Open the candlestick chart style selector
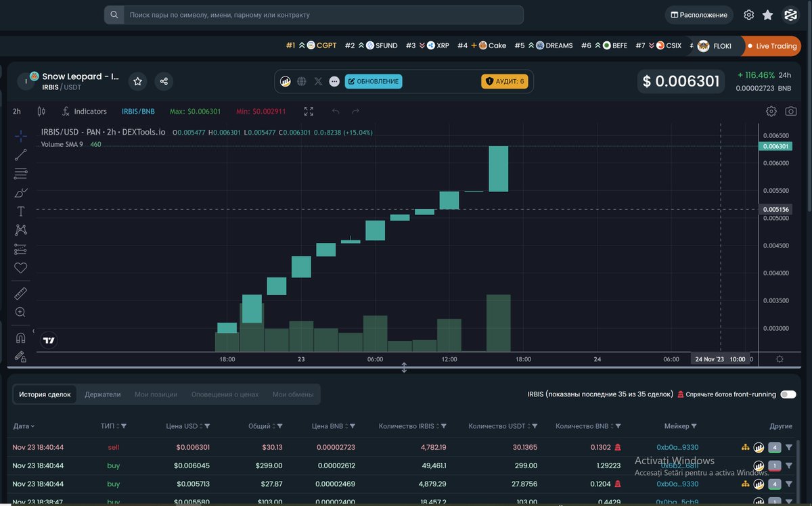Image resolution: width=812 pixels, height=506 pixels. 42,111
